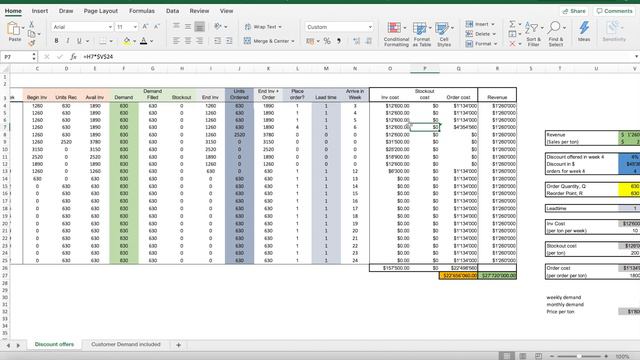Open the Borders dropdown arrow

click(112, 41)
